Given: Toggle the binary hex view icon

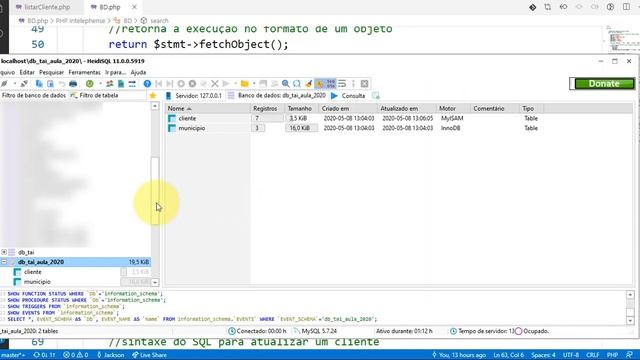Looking at the screenshot, I should pos(331,84).
